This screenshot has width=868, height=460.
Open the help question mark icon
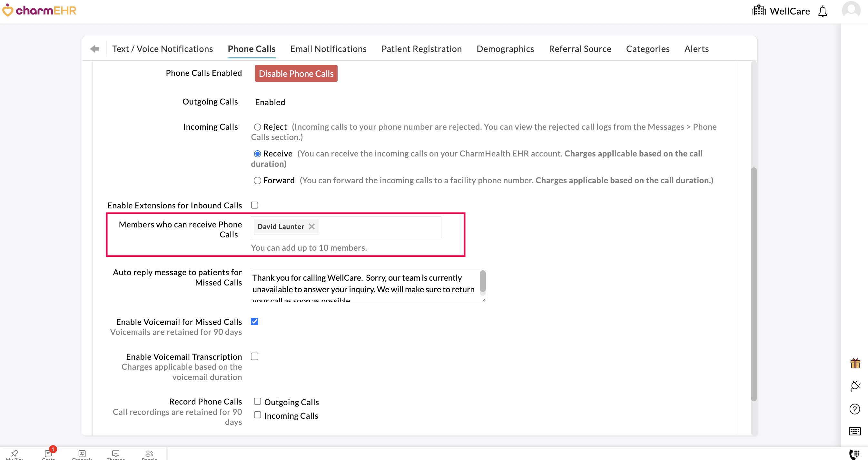coord(854,409)
